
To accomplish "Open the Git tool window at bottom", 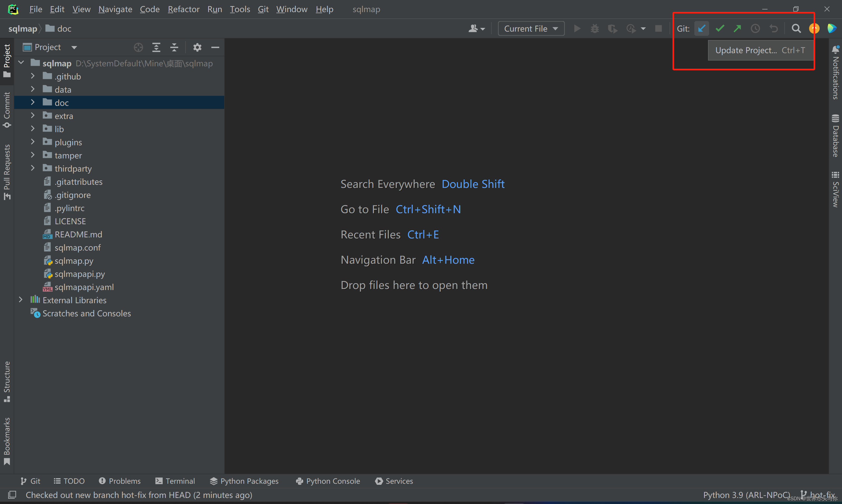I will coord(30,481).
